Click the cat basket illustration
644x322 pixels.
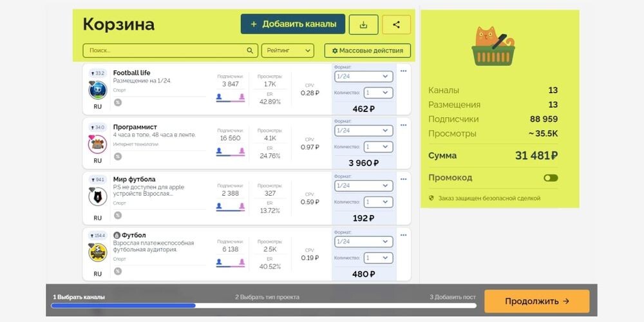coord(493,46)
